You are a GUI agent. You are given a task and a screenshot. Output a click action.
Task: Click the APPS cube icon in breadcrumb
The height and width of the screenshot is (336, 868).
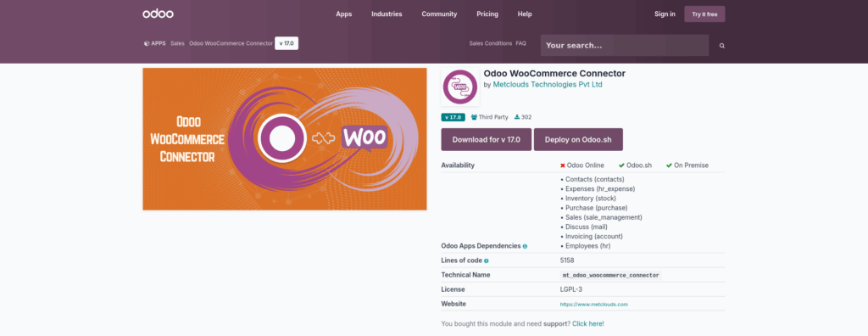tap(146, 43)
